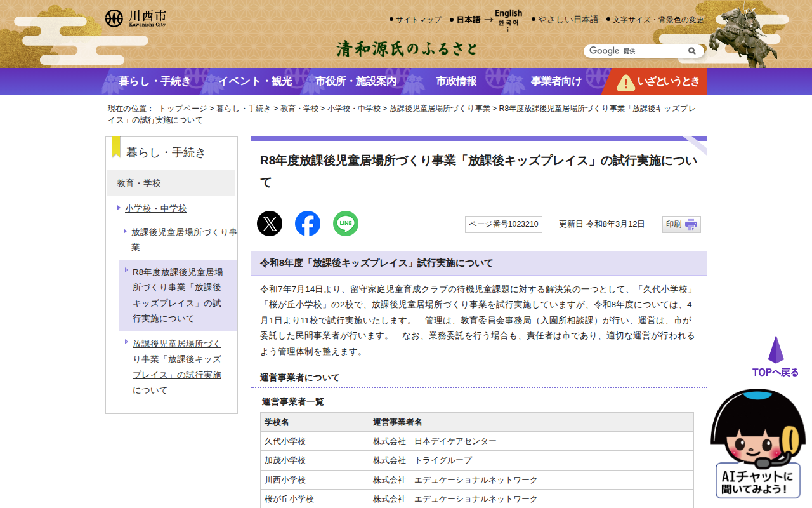Viewport: 812px width, 508px height.
Task: Open the AIチャット mascot assistant
Action: tap(758, 444)
